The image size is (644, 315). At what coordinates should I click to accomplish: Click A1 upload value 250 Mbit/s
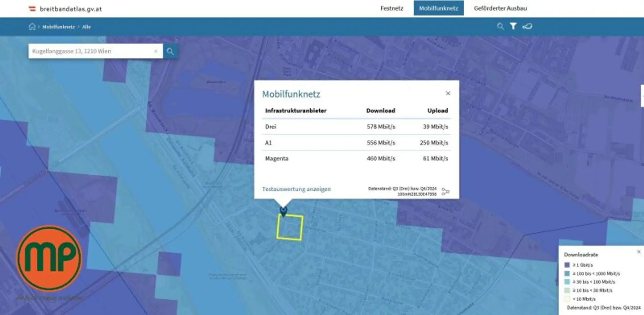coord(434,143)
